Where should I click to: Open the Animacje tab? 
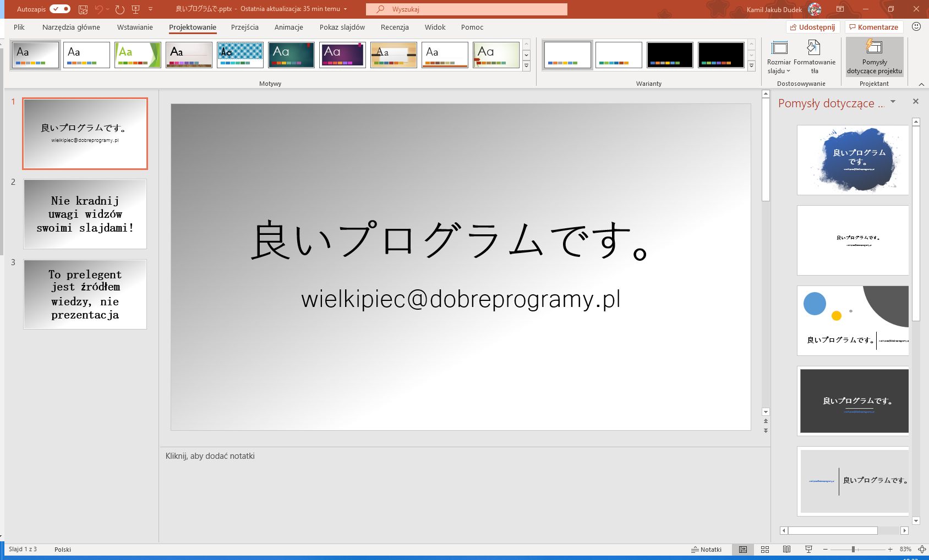(x=289, y=27)
